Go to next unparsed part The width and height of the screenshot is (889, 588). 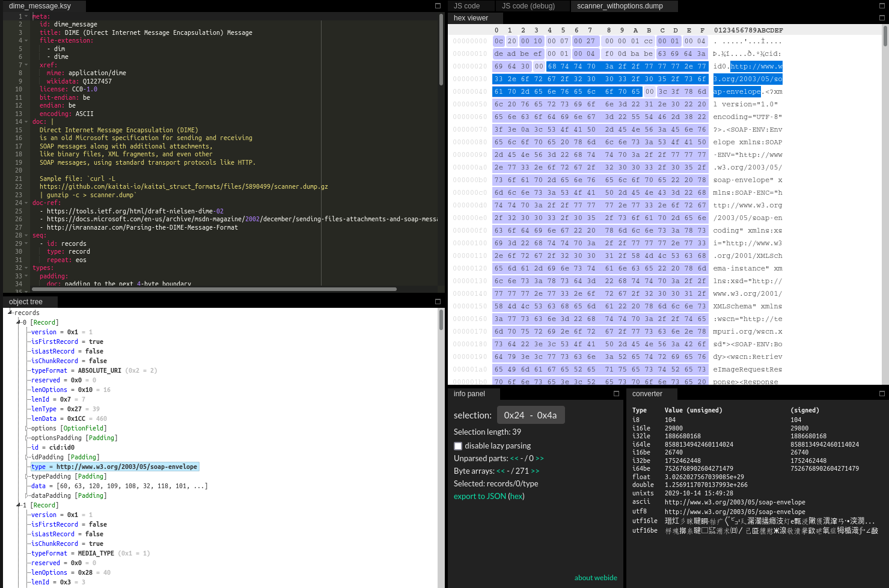click(540, 458)
